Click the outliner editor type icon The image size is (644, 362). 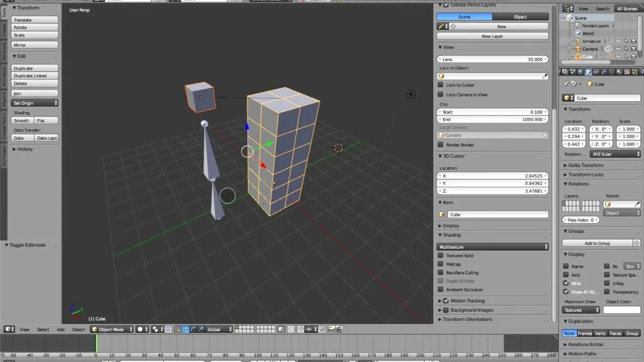pyautogui.click(x=568, y=9)
